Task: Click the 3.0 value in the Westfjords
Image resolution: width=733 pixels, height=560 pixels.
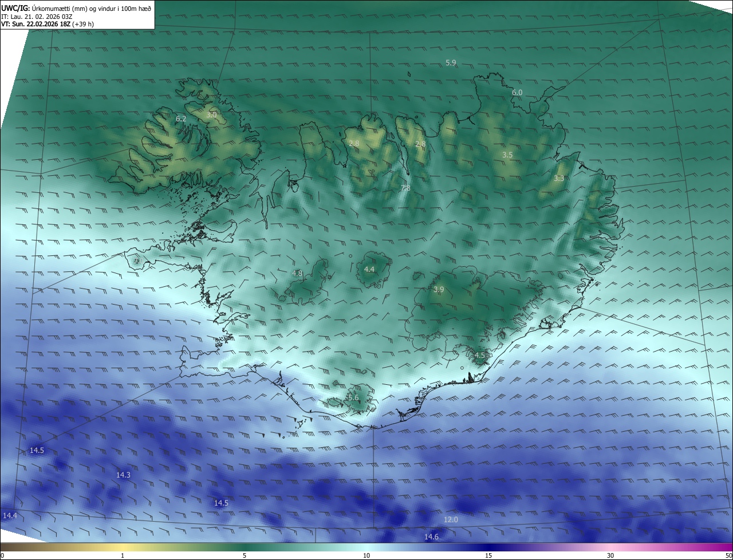Action: (x=211, y=115)
